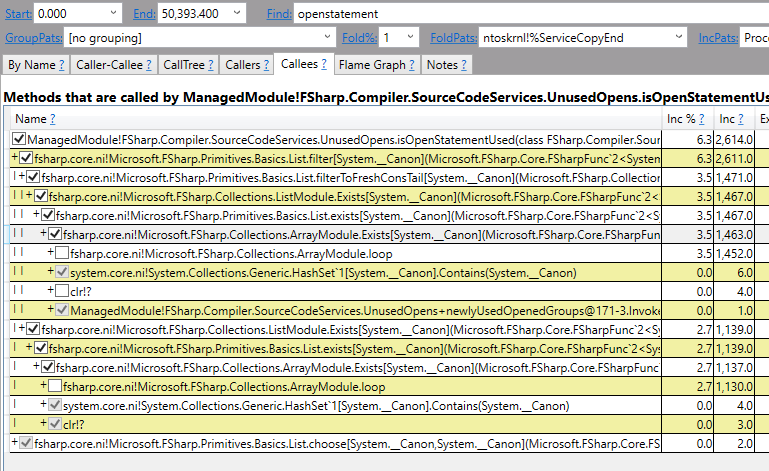Open help link beside Inc column header

pos(741,119)
